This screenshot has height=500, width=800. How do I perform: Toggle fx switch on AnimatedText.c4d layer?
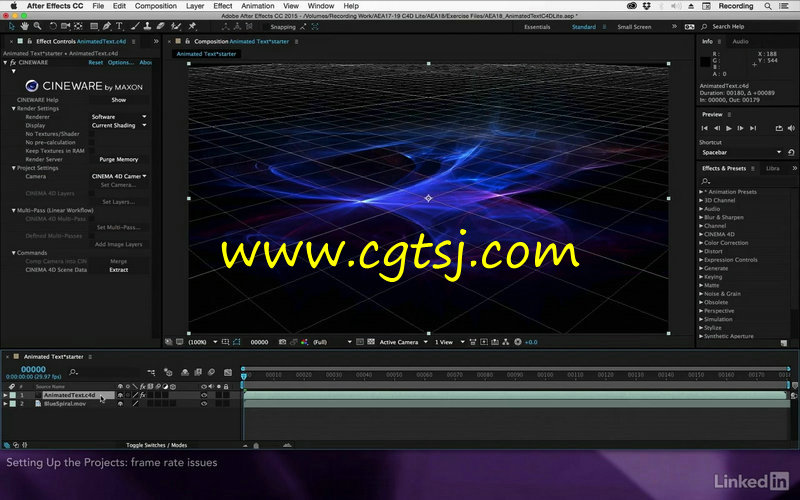143,395
